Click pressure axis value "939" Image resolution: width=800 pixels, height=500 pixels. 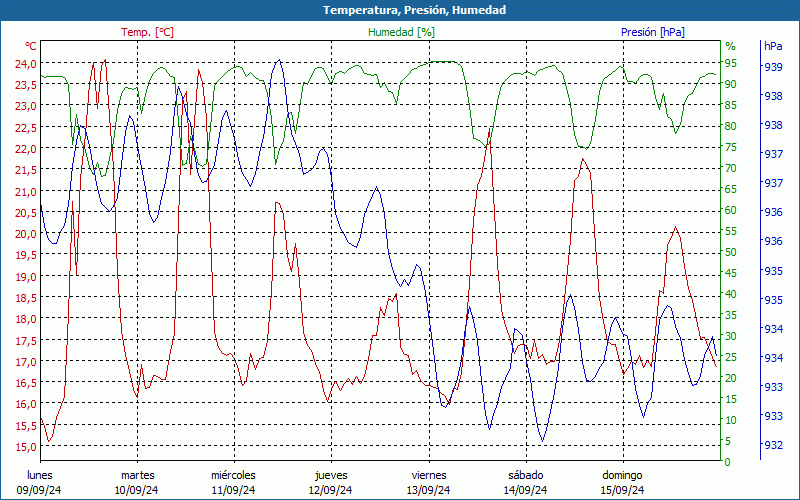pos(773,67)
